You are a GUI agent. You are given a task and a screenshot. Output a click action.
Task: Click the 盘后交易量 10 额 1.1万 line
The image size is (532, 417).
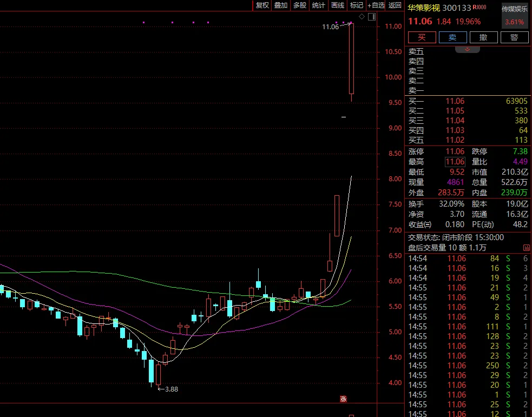[447, 248]
